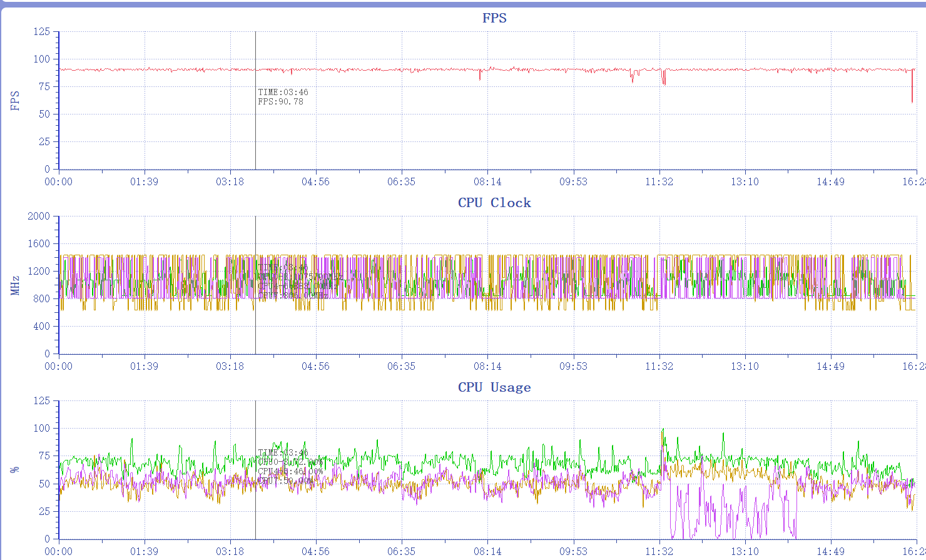Viewport: 926px width, 560px height.
Task: Select the 125 tick on FPS chart axis
Action: coord(41,32)
